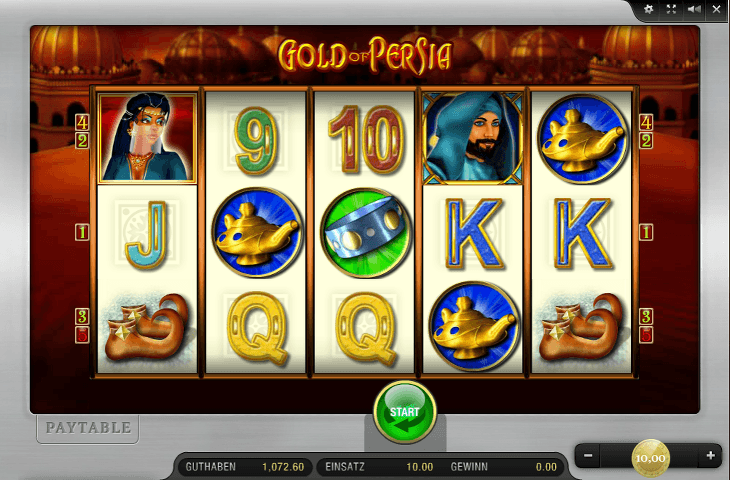
Task: Open the PAYTABLE
Action: 88,428
